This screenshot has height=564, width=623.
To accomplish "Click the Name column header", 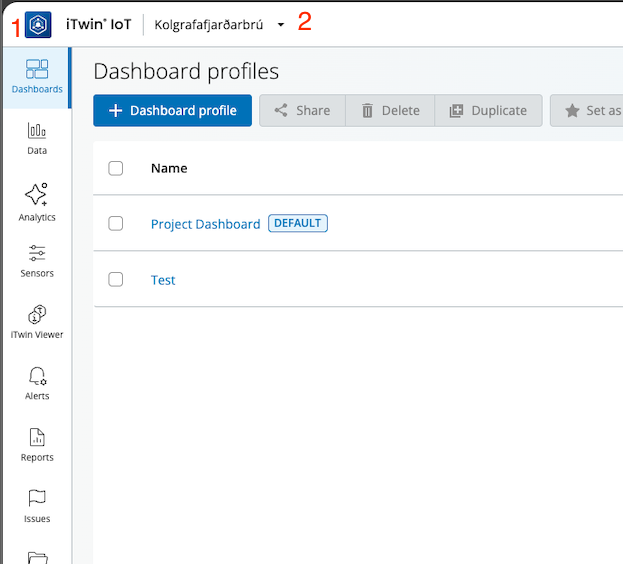I will pos(169,168).
